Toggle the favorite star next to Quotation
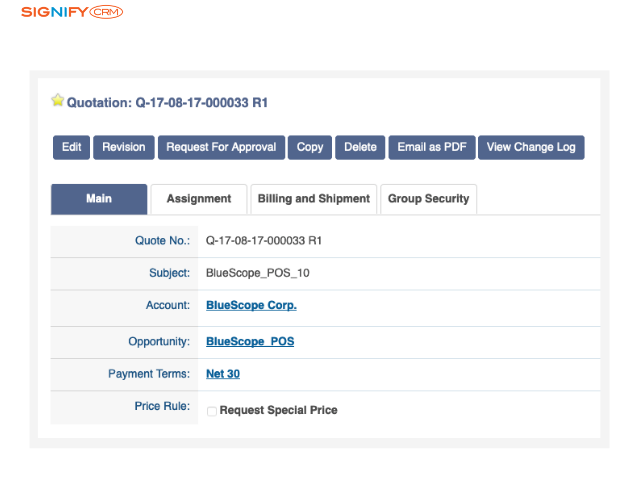 point(57,100)
